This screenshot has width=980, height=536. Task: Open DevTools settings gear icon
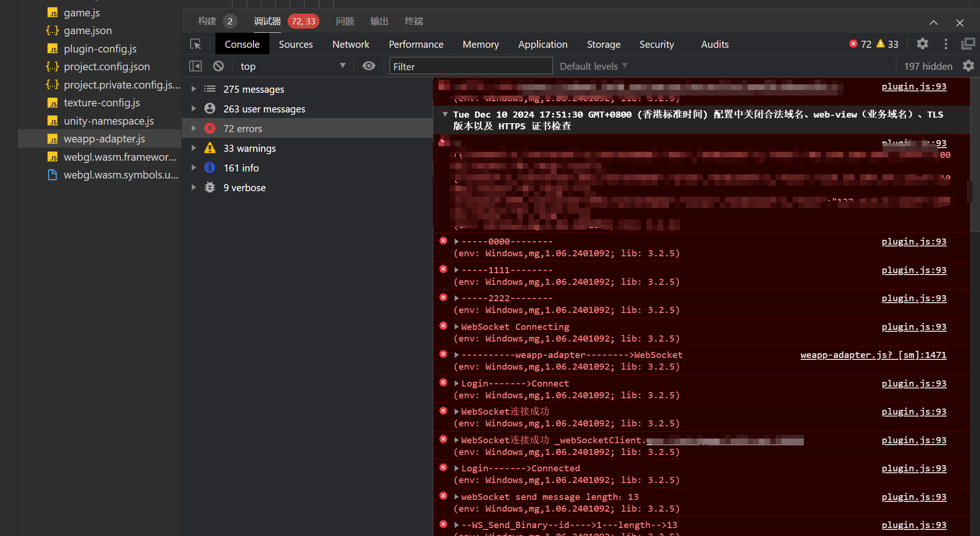click(x=922, y=44)
